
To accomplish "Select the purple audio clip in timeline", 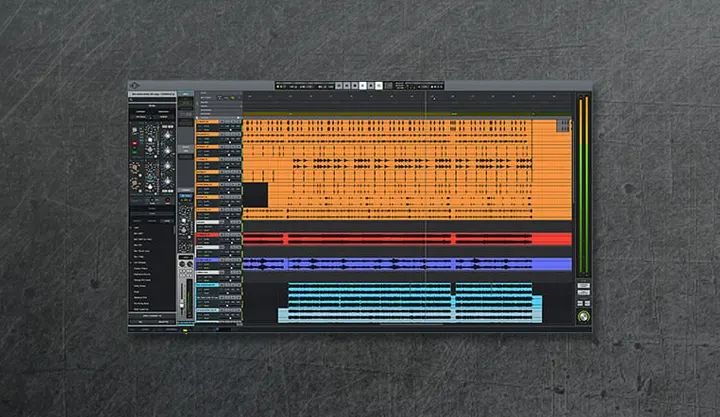I will (407, 264).
